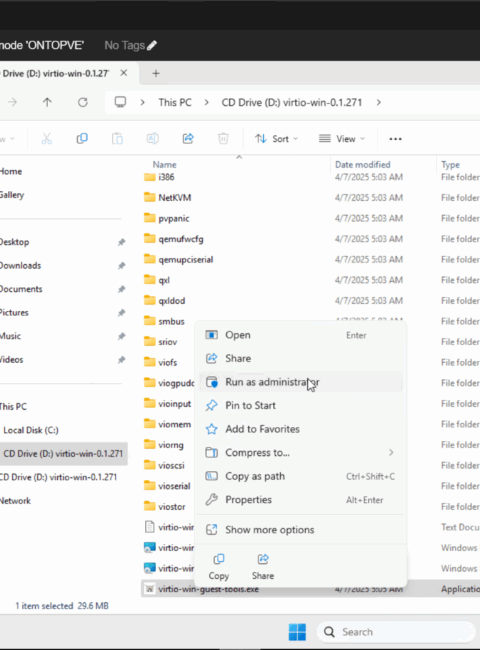
Task: Open Gallery in navigation pane
Action: [12, 195]
